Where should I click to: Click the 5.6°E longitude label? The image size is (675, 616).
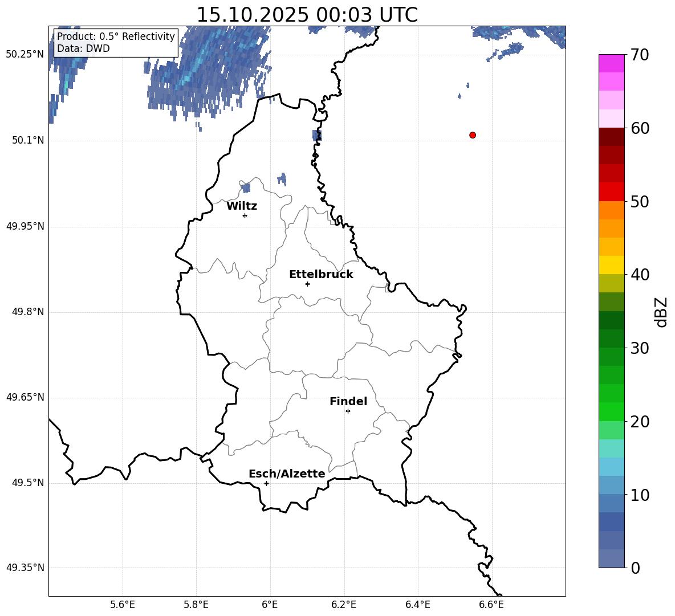coord(123,605)
